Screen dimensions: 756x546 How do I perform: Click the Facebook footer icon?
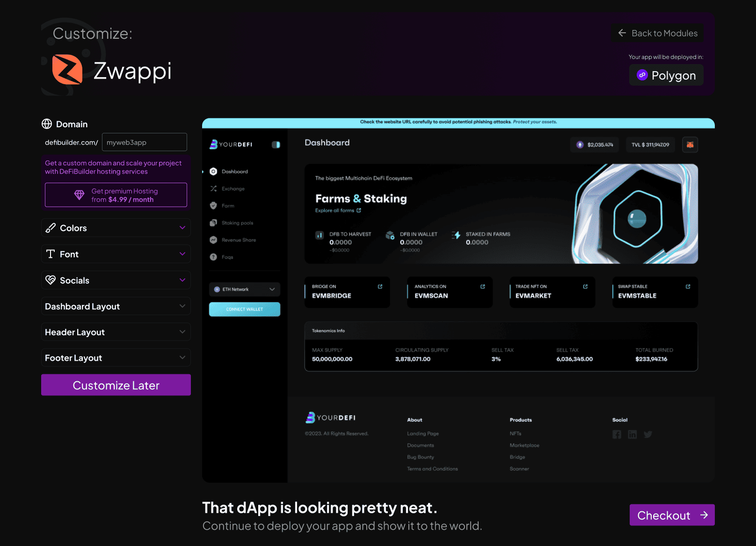(x=617, y=434)
